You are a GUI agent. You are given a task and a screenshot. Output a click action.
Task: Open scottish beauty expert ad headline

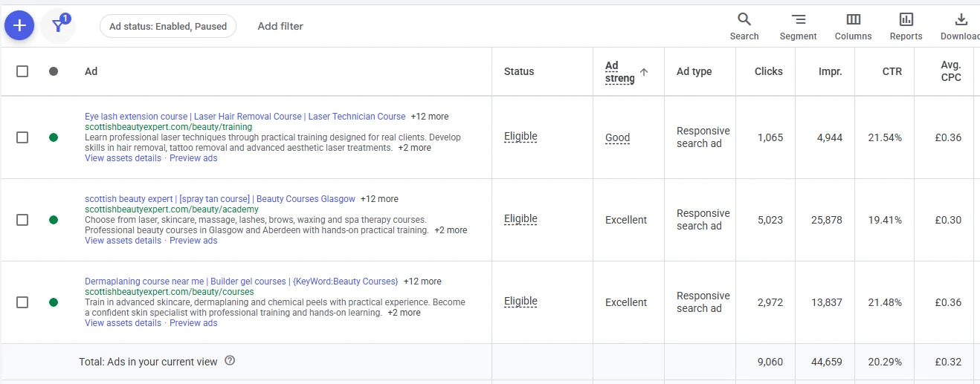click(220, 199)
